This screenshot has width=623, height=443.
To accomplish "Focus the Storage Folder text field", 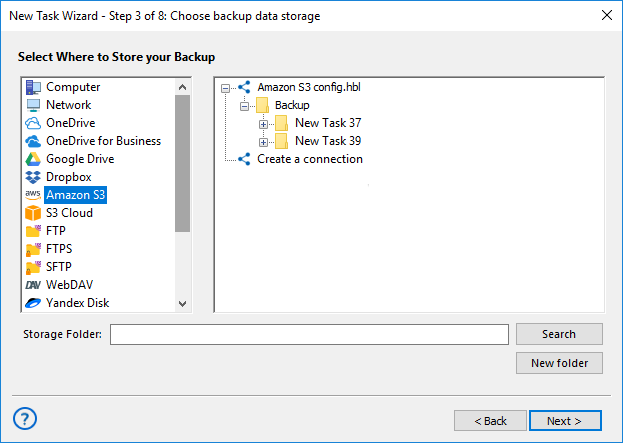I will 309,335.
